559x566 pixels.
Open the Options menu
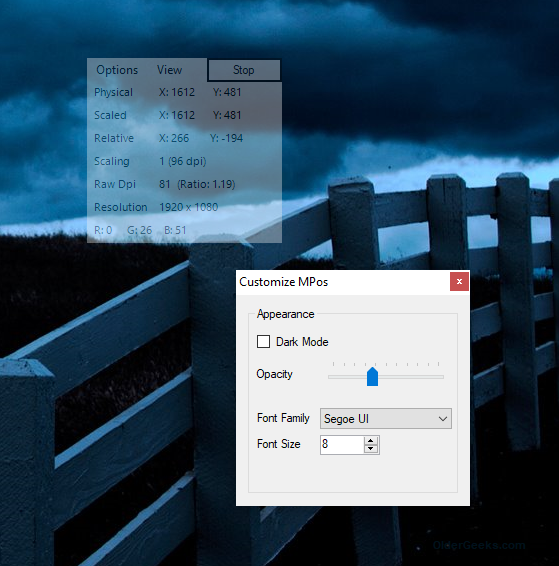point(117,70)
